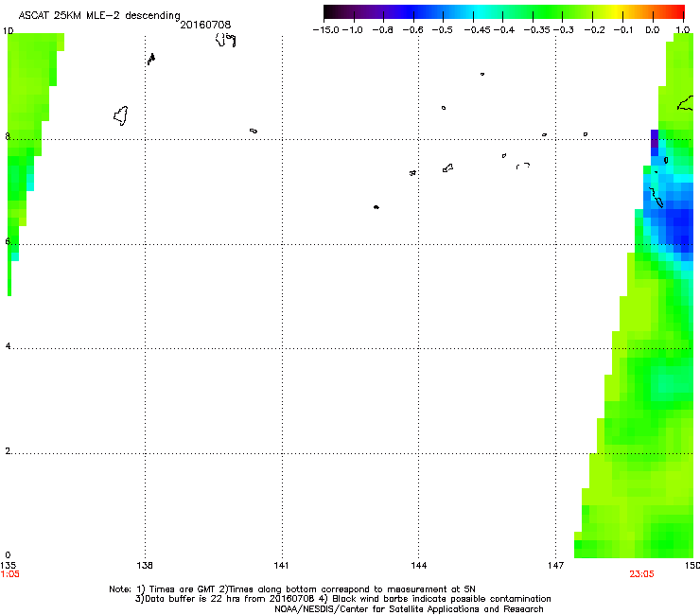Screen dimensions: 700x615
Task: Click the red time stamp 1:05
Action: [10, 574]
